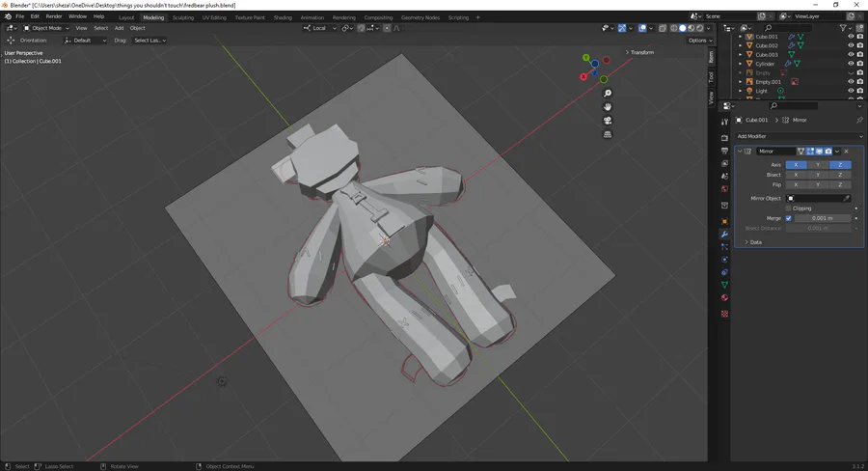Open the Local transform orientation dropdown
868x471 pixels.
(320, 28)
